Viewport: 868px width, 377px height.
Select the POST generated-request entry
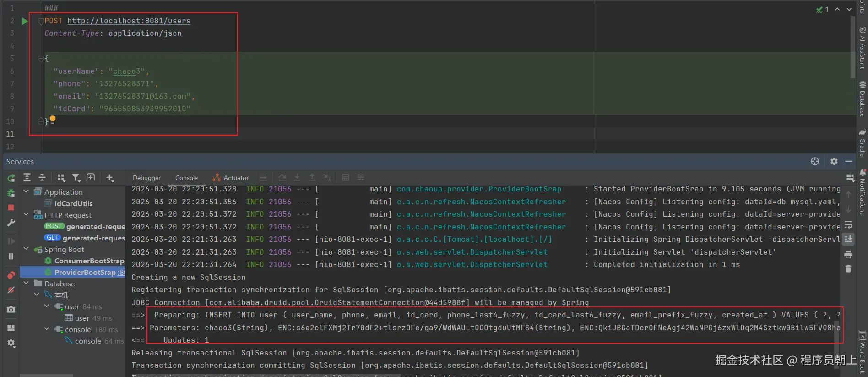pos(84,226)
